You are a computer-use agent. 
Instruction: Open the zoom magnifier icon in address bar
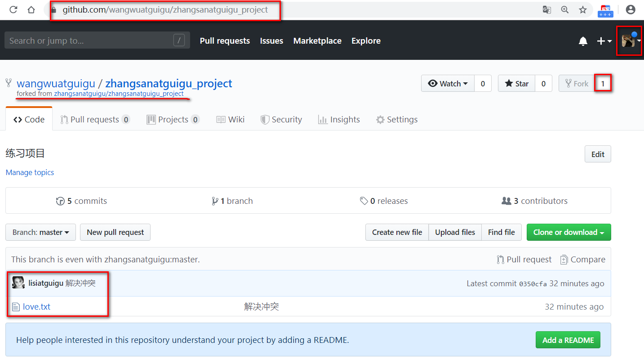(x=565, y=9)
